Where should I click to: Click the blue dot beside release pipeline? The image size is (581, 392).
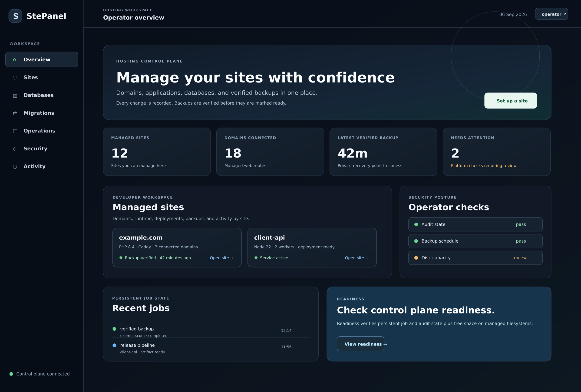coord(114,345)
